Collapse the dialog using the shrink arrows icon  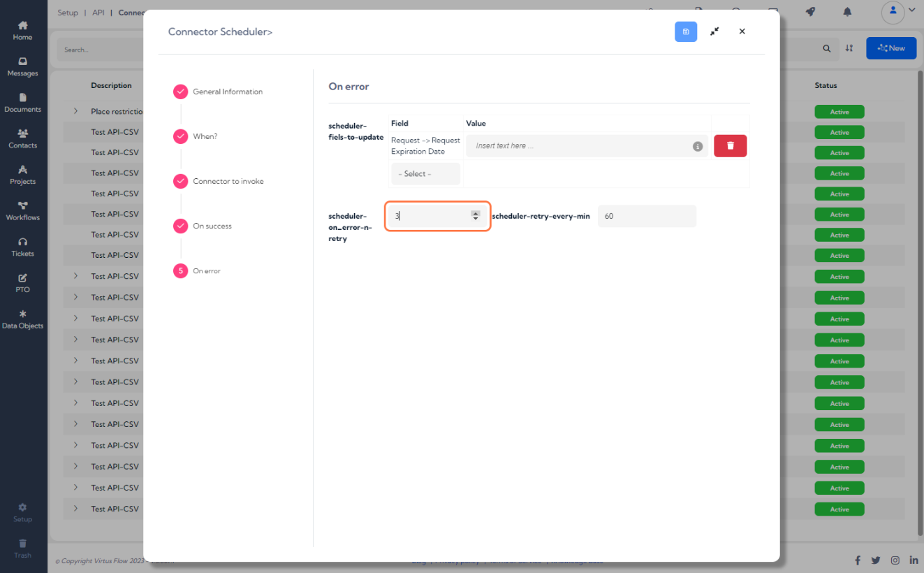point(714,31)
